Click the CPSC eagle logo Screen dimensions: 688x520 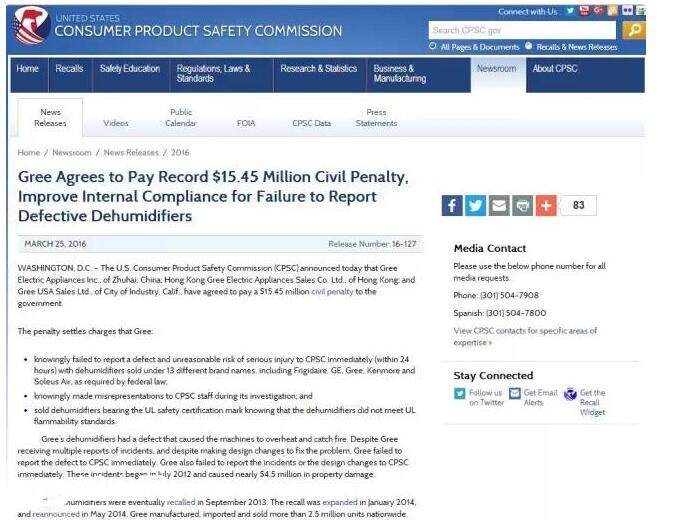(30, 26)
